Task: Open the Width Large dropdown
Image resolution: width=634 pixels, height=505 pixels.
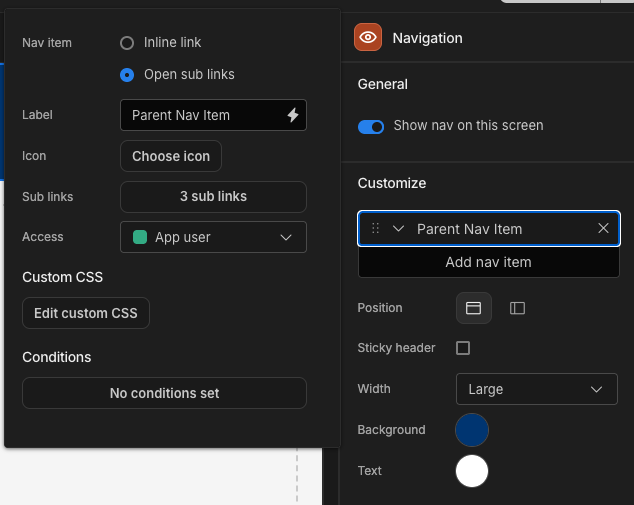Action: (x=537, y=389)
